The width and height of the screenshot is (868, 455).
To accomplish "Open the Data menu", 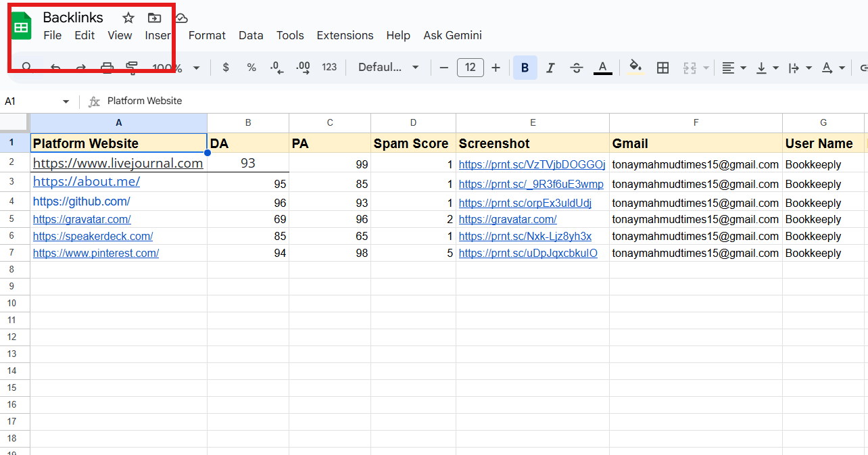I will click(251, 35).
